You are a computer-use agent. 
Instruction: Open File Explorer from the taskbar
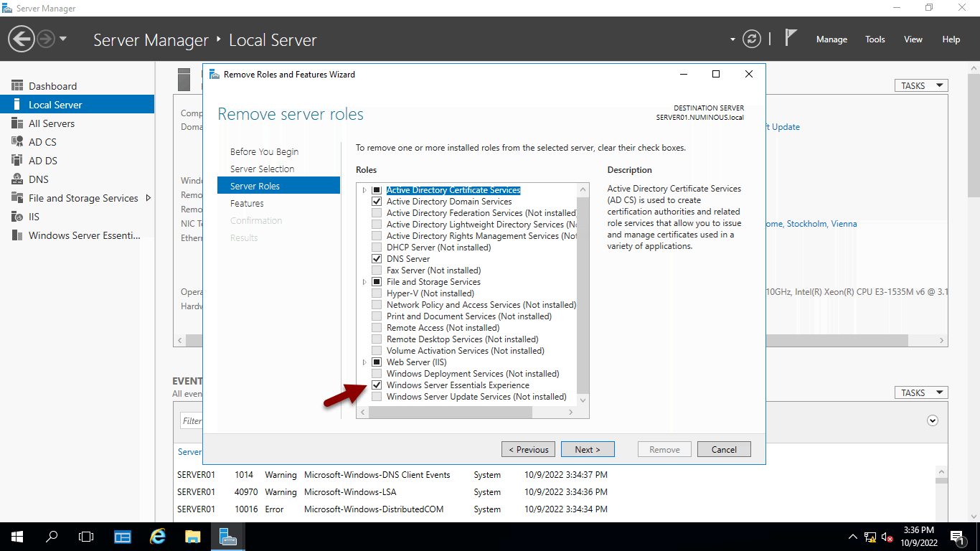click(x=192, y=537)
